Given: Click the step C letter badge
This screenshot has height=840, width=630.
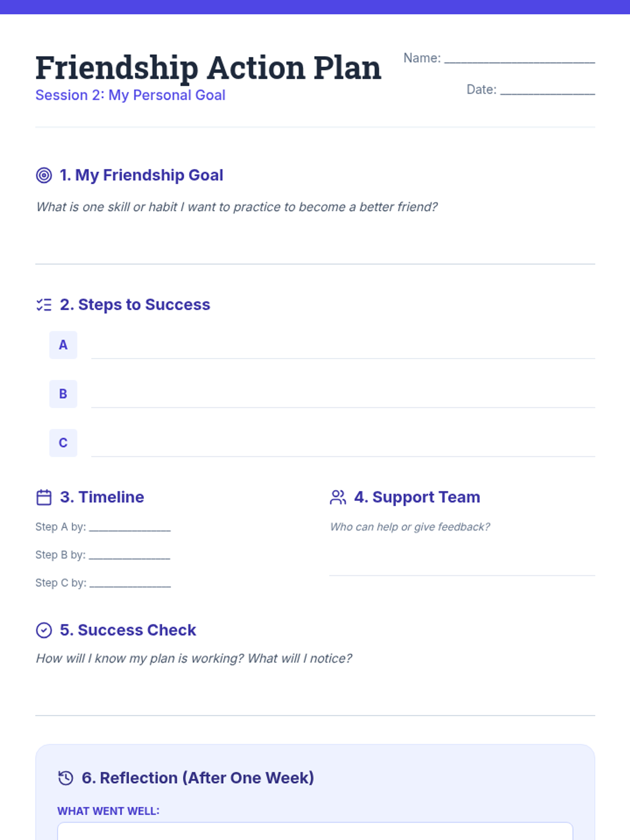Looking at the screenshot, I should tap(63, 443).
